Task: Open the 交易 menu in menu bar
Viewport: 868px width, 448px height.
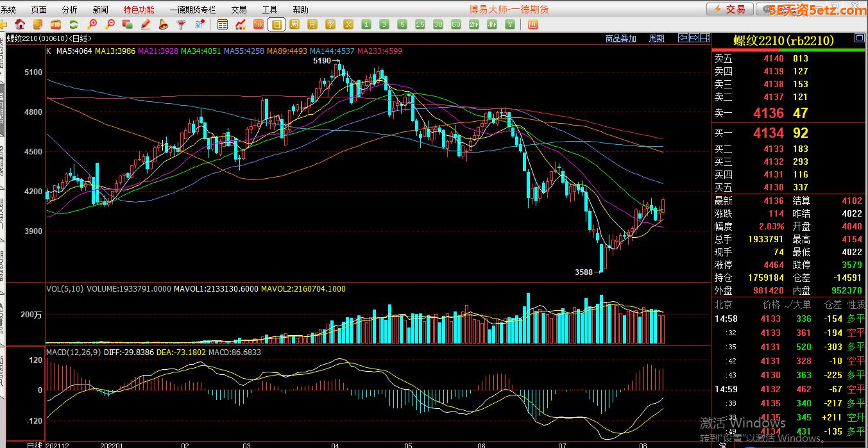Action: 239,10
